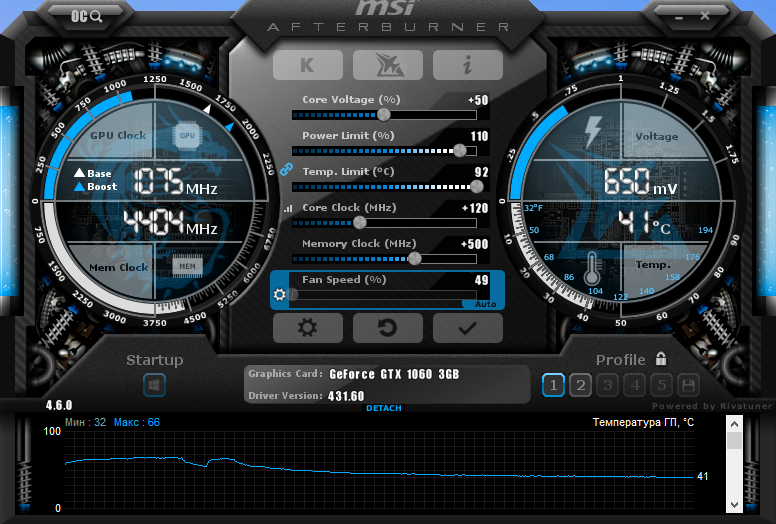Click the 41 °C temperature readout
Screen dimensions: 776x524
pos(644,223)
